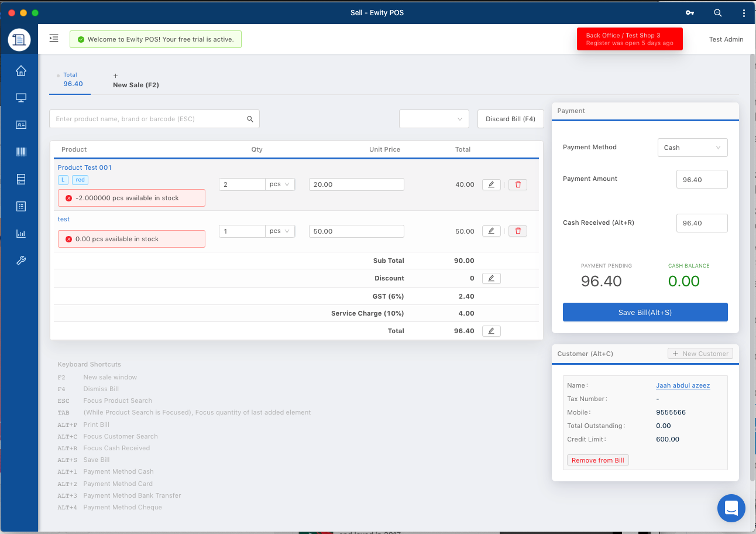Click the Welcome to Ewity POS notice
756x534 pixels.
click(x=156, y=39)
